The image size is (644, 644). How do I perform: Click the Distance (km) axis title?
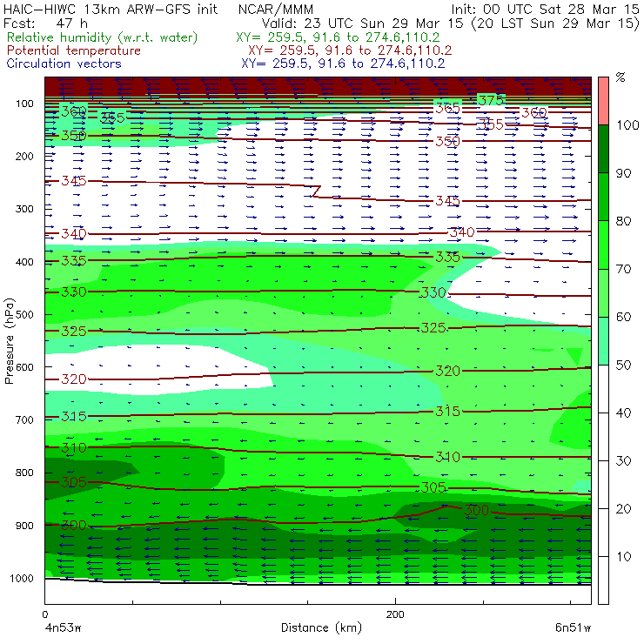click(x=321, y=627)
